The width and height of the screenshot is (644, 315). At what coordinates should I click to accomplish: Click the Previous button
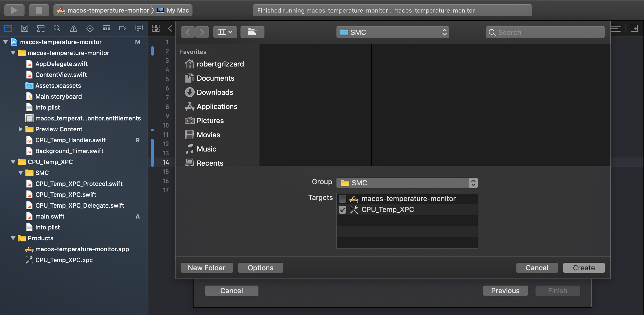[x=505, y=291]
